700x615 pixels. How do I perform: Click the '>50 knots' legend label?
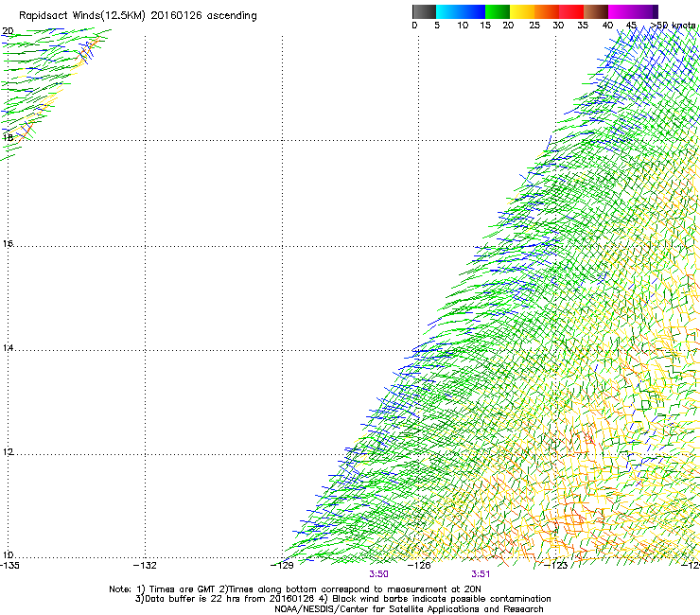tap(674, 26)
